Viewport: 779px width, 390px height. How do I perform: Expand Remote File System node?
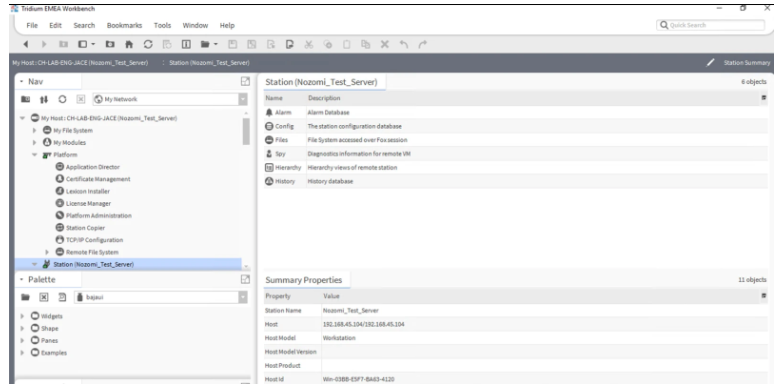pos(47,252)
